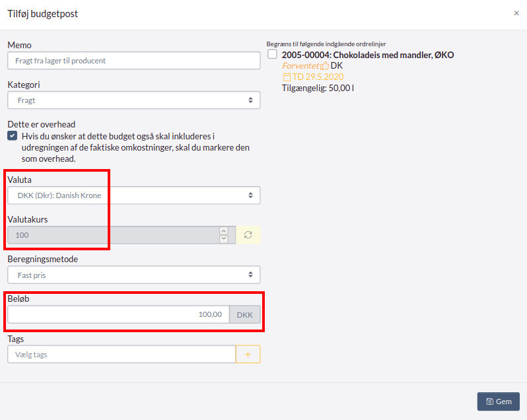
Task: Click into the Memo text field
Action: click(133, 61)
